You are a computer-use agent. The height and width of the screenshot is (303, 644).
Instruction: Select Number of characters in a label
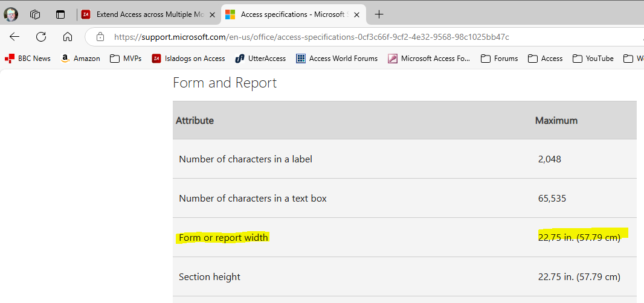(246, 159)
